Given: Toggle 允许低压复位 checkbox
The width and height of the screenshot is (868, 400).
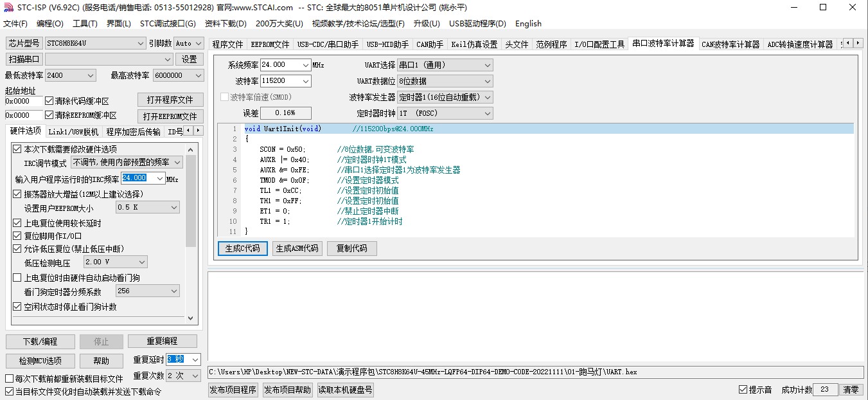Looking at the screenshot, I should pos(17,249).
